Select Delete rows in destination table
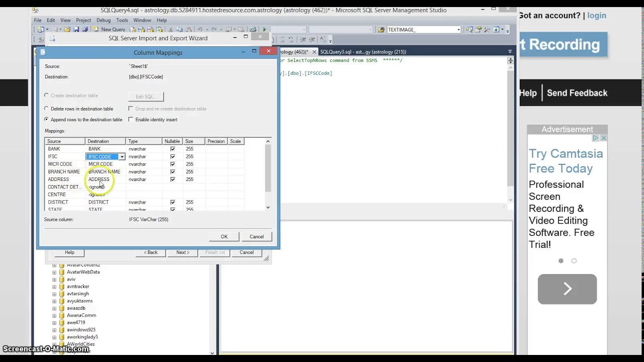Screen dimensions: 644x362 [x=46, y=109]
